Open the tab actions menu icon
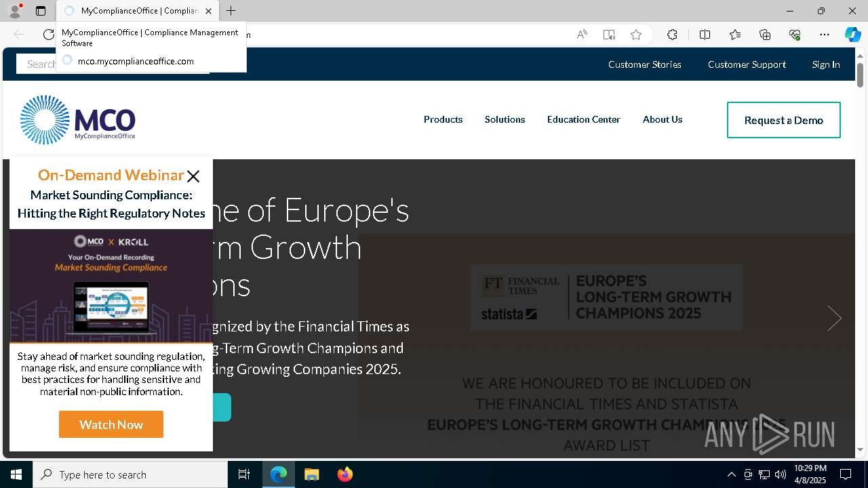868x488 pixels. (41, 11)
